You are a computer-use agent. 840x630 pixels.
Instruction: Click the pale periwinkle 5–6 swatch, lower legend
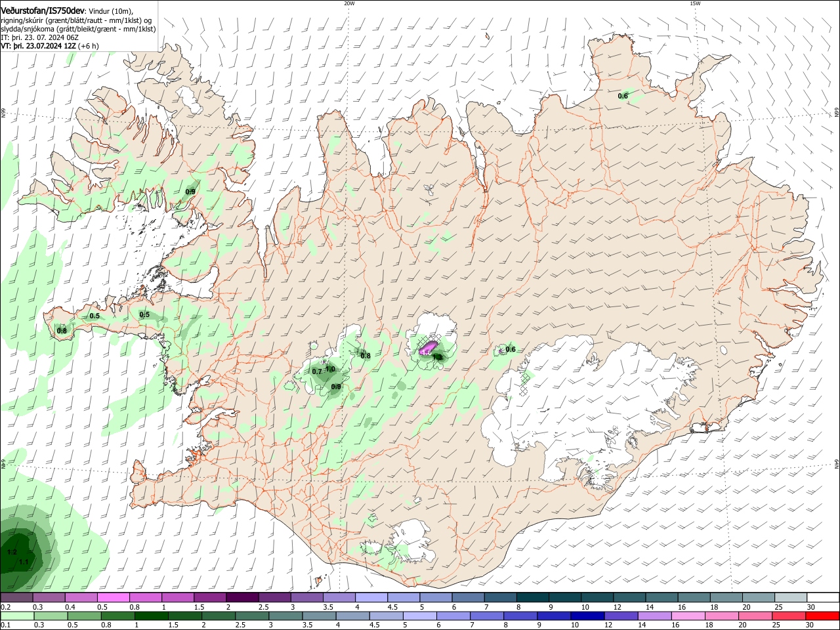point(420,616)
